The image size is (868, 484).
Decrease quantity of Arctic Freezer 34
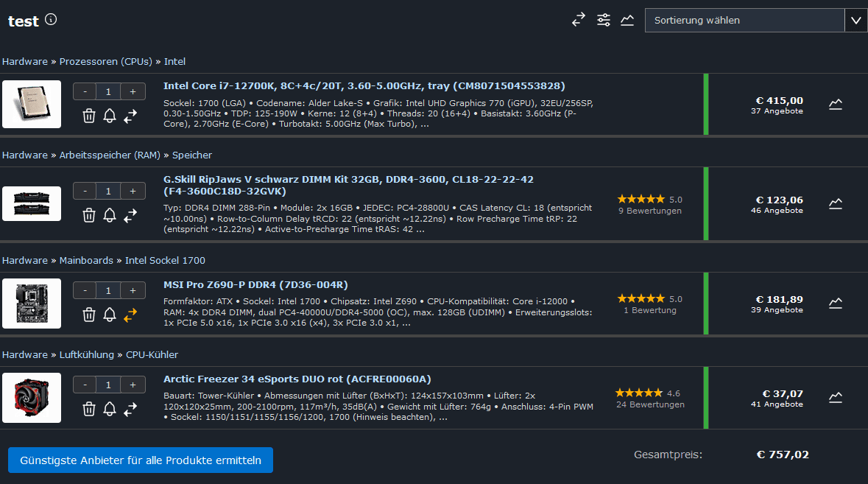click(x=85, y=385)
